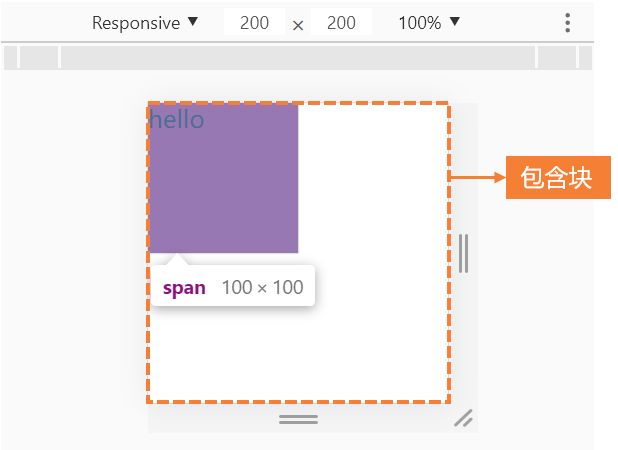This screenshot has width=618, height=450.
Task: Open the three-dot more options menu
Action: [x=567, y=23]
